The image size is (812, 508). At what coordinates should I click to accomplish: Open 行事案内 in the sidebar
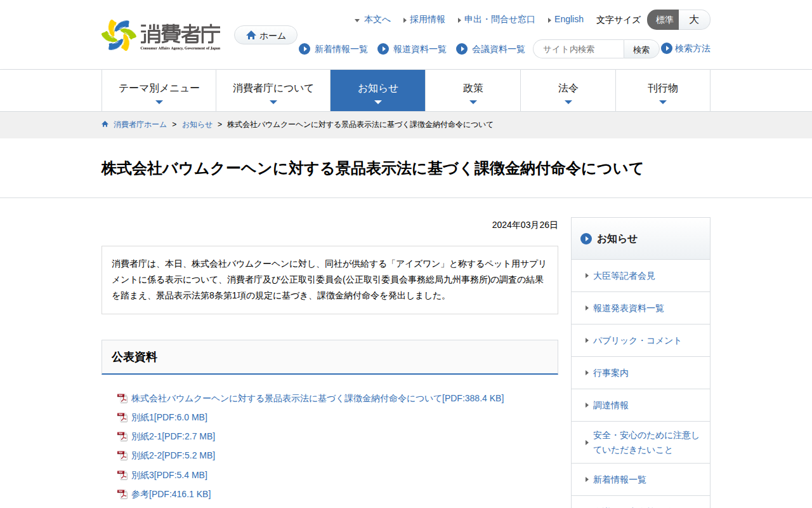tap(641, 373)
